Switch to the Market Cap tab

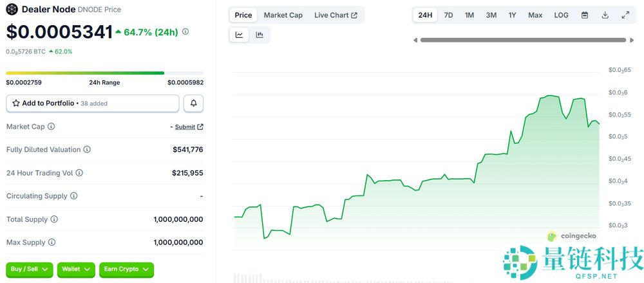coord(283,15)
